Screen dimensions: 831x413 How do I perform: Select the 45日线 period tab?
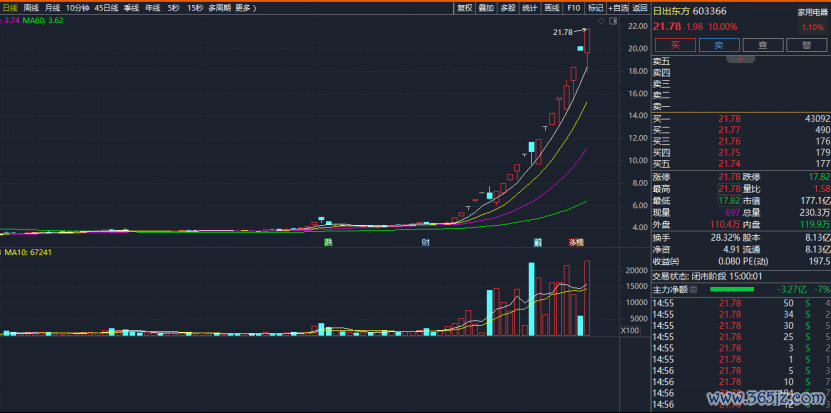click(106, 8)
